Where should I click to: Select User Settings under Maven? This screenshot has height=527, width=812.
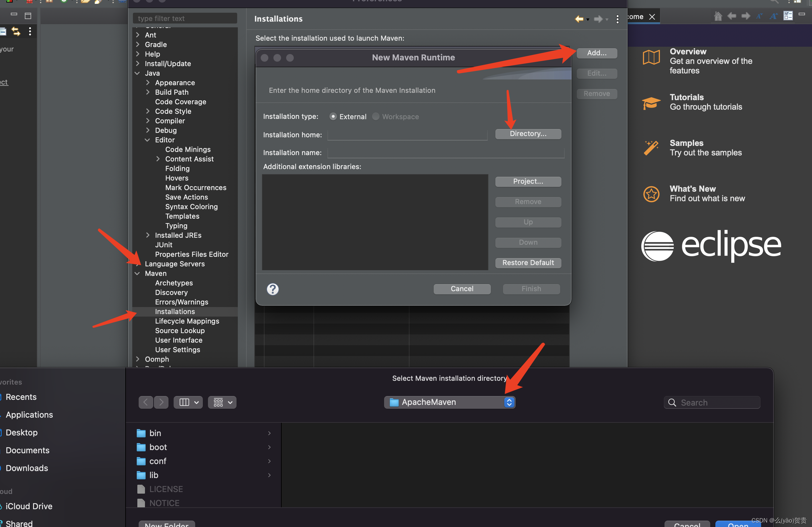click(177, 350)
